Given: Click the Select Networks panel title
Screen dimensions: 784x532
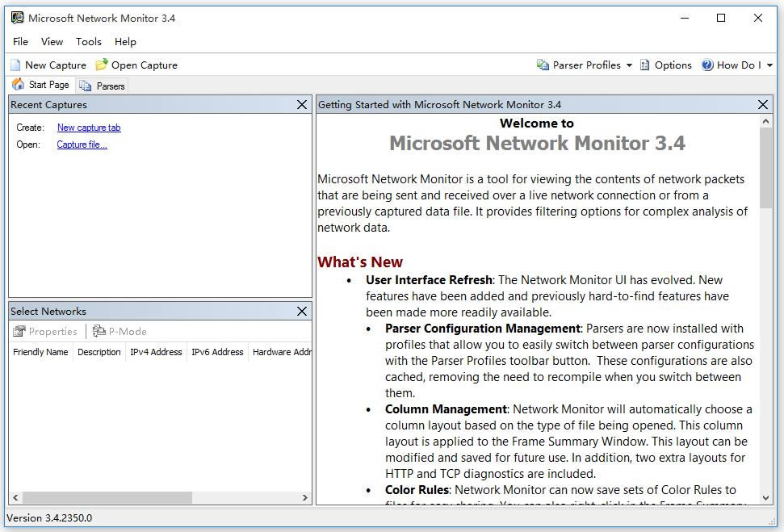Looking at the screenshot, I should (x=48, y=311).
